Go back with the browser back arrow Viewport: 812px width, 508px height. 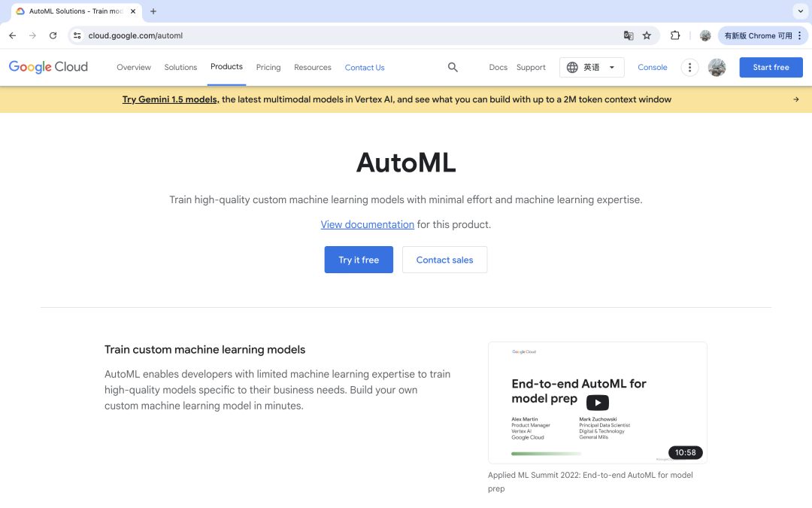click(13, 36)
